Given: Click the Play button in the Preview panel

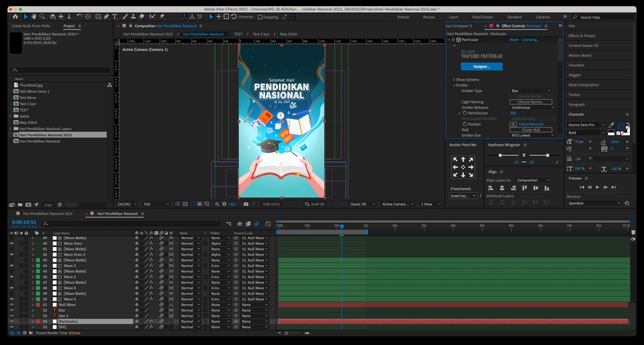Looking at the screenshot, I should click(x=598, y=187).
